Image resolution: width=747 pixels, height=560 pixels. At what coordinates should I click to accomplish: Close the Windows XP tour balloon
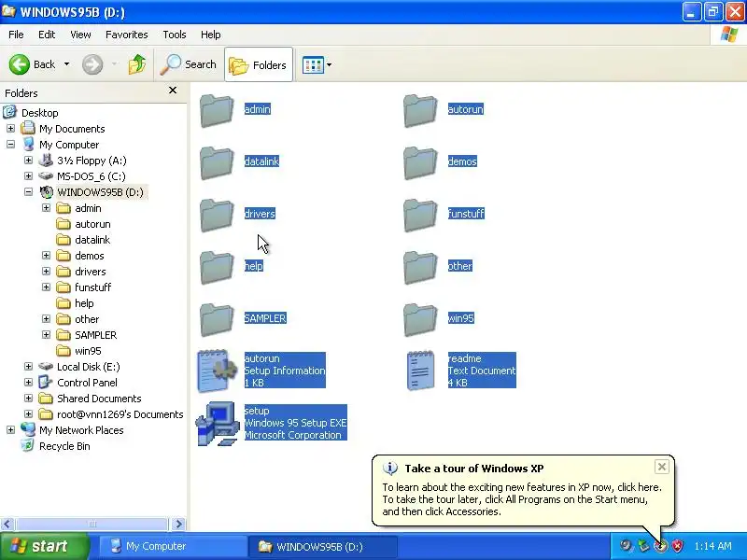pyautogui.click(x=662, y=467)
